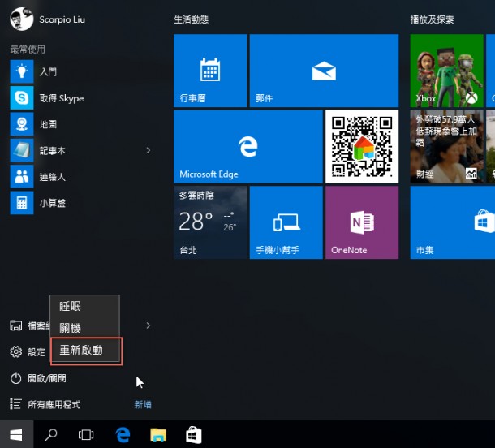This screenshot has height=448, width=495.
Task: Expand the 記事本 jump list arrow
Action: [148, 150]
